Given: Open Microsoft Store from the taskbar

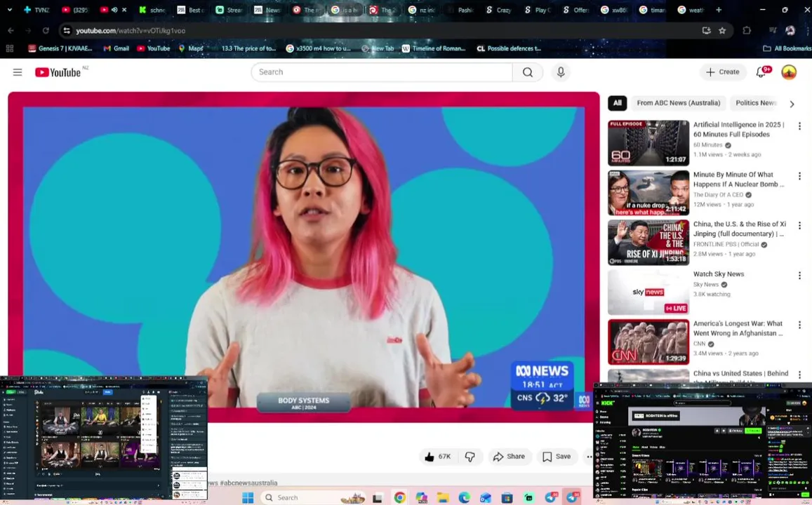Looking at the screenshot, I should pos(507,498).
